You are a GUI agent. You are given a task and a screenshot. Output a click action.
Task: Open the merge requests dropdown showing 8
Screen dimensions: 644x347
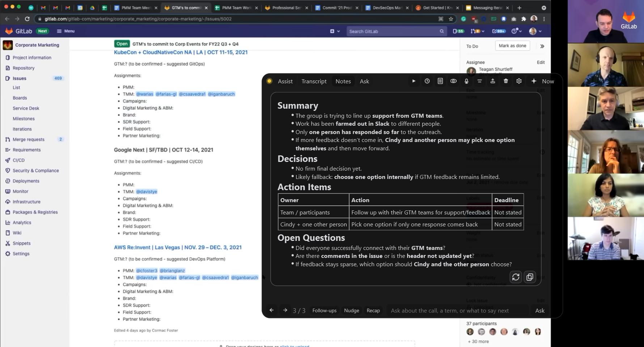pyautogui.click(x=477, y=31)
